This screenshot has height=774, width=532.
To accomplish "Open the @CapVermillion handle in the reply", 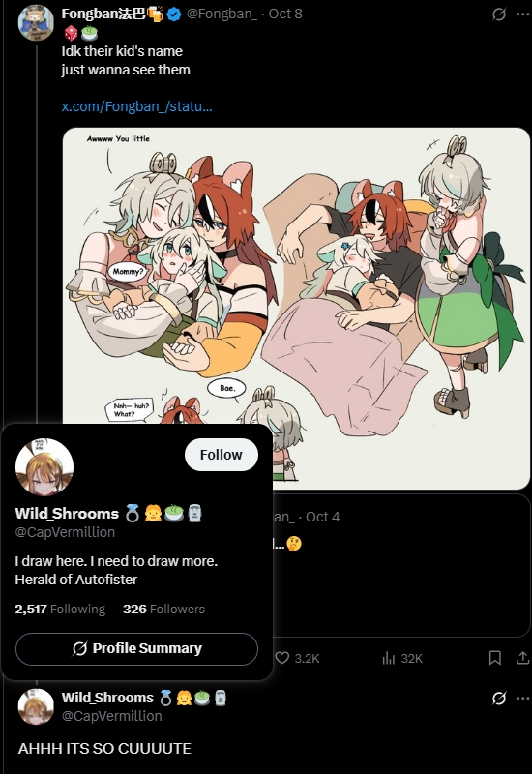I will point(111,716).
